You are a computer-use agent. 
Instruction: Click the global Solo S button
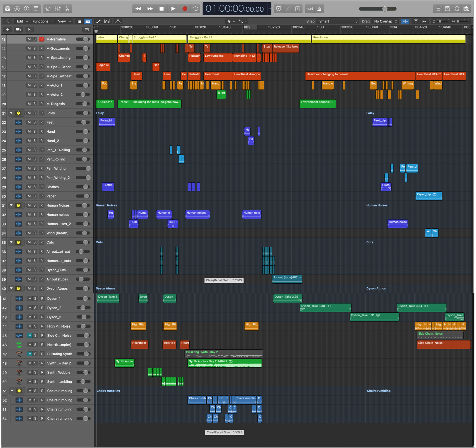click(x=29, y=30)
